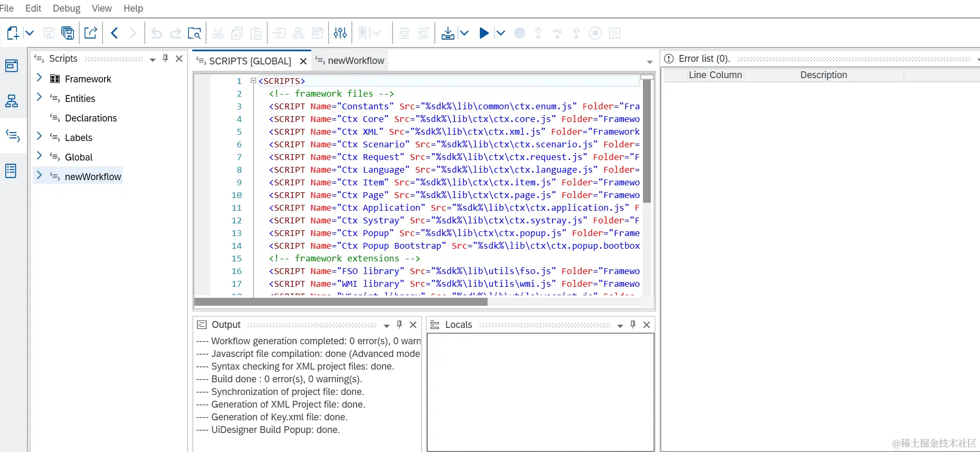Click the Undo icon
This screenshot has width=980, height=452.
[156, 33]
